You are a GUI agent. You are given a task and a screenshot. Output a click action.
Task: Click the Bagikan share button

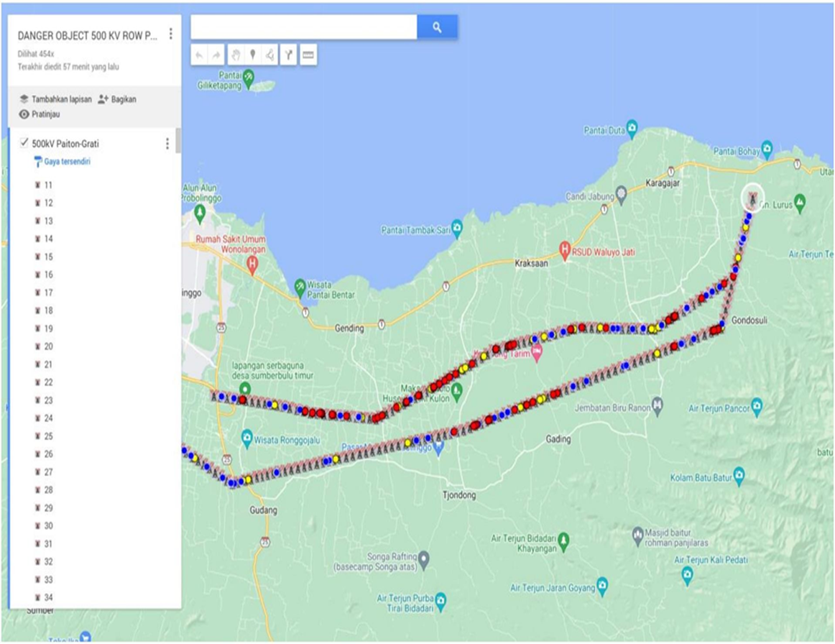[x=117, y=99]
